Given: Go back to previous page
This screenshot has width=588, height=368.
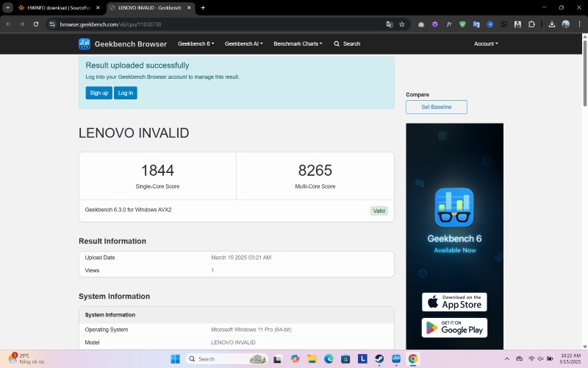Looking at the screenshot, I should coord(9,24).
